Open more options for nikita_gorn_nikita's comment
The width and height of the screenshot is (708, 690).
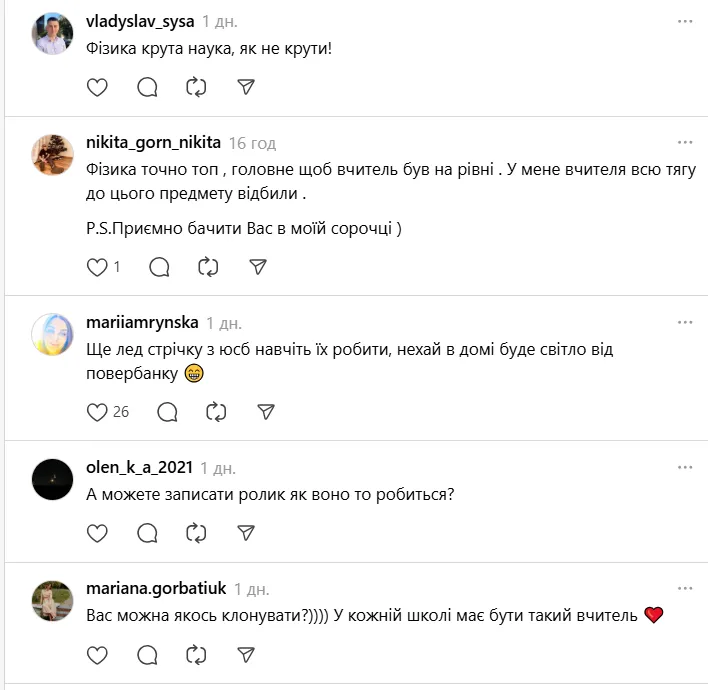[x=685, y=142]
